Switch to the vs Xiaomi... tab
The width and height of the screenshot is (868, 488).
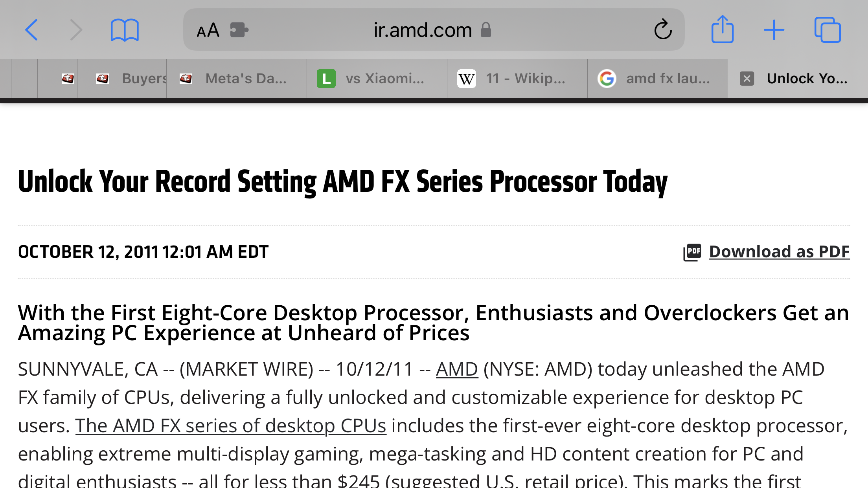click(x=377, y=79)
